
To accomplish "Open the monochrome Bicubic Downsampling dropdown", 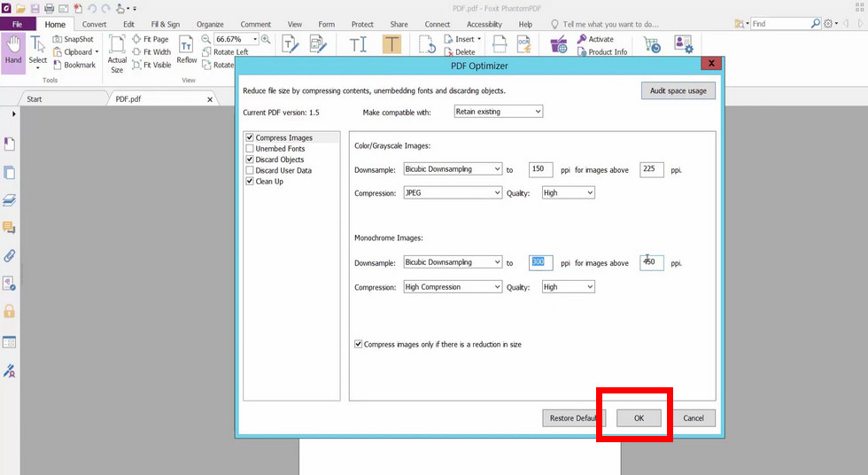I will (x=452, y=262).
